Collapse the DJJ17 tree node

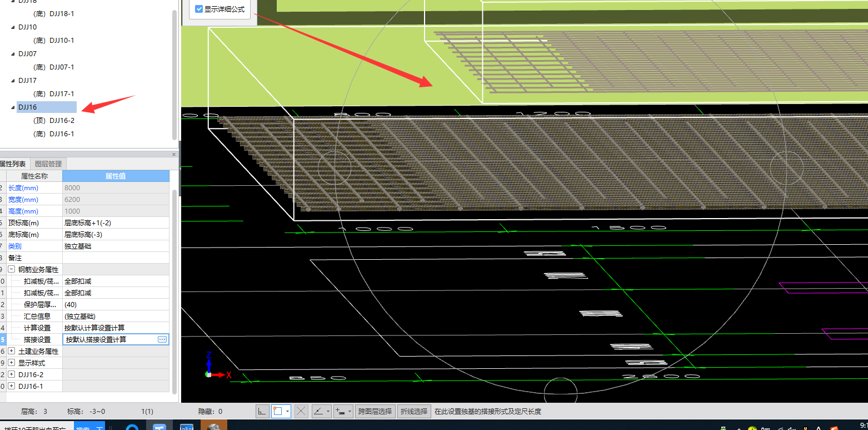(13, 81)
